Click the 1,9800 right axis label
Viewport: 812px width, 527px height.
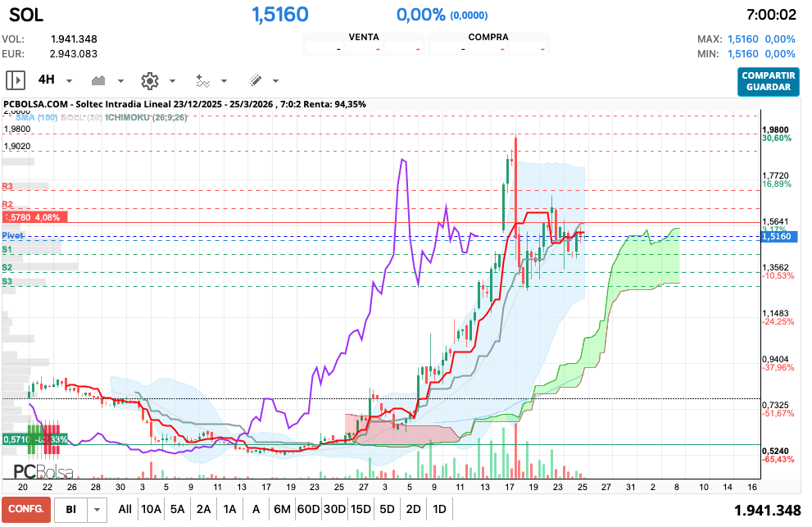[775, 130]
